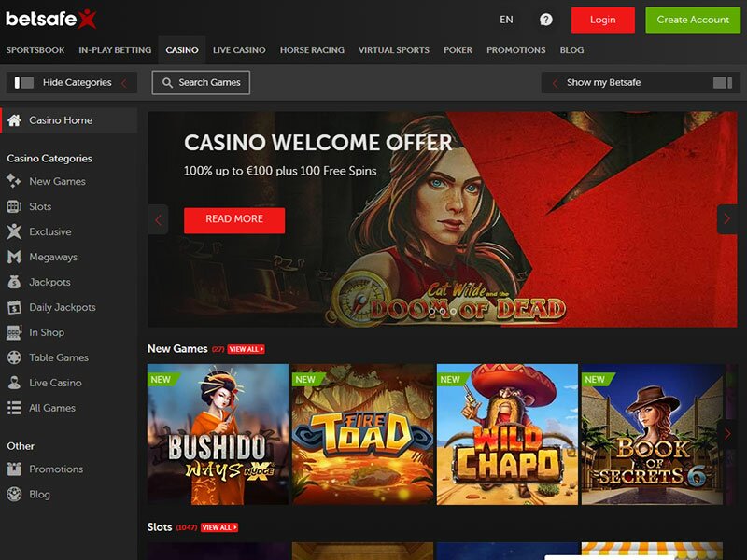Click the Casino Home house icon
Viewport: 747px width, 560px height.
tap(14, 120)
